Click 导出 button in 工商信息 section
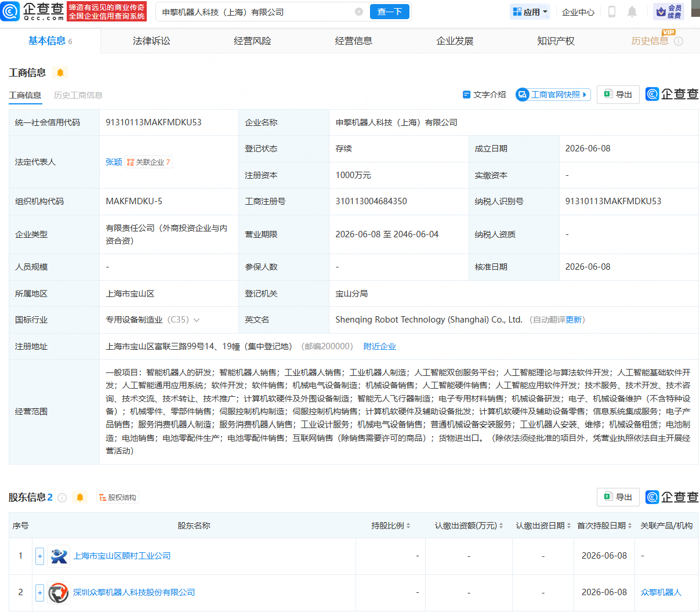This screenshot has width=700, height=612. pyautogui.click(x=618, y=95)
